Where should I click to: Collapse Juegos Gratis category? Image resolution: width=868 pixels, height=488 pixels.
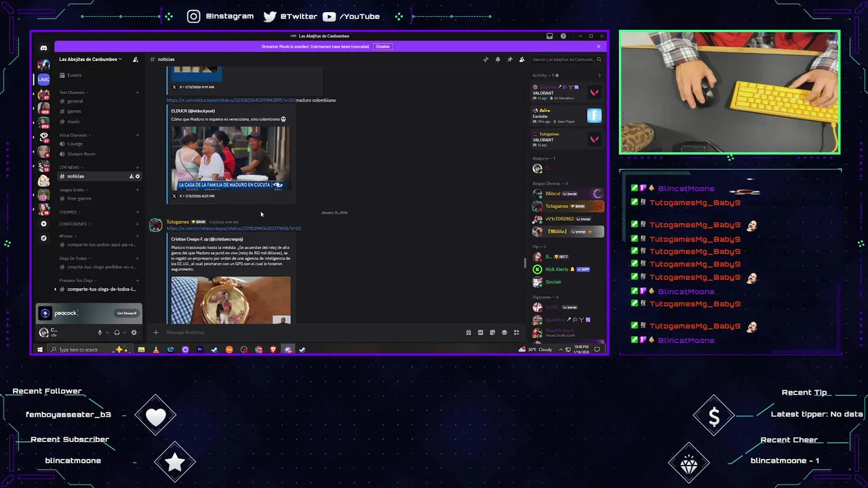(75, 190)
